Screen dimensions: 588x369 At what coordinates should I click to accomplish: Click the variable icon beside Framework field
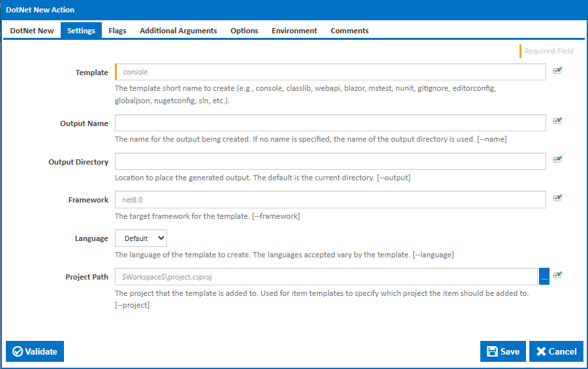(557, 198)
